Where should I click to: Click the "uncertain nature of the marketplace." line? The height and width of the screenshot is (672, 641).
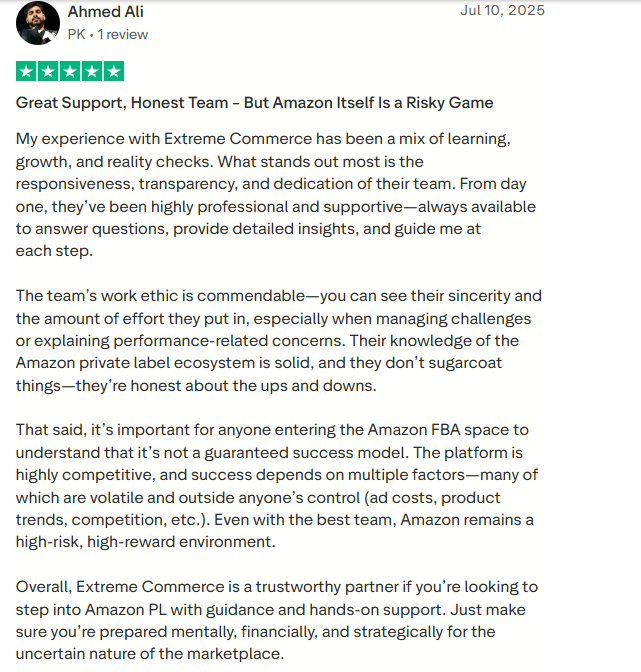click(x=150, y=654)
